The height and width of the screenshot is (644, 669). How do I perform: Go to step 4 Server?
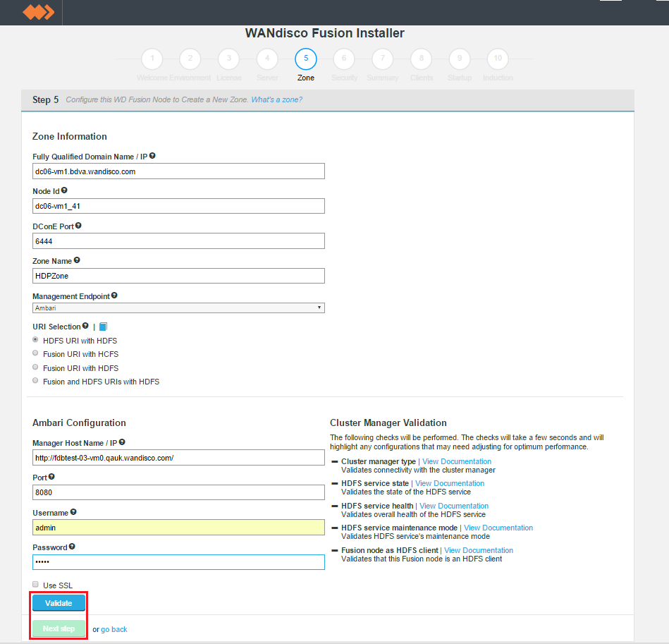pyautogui.click(x=267, y=59)
